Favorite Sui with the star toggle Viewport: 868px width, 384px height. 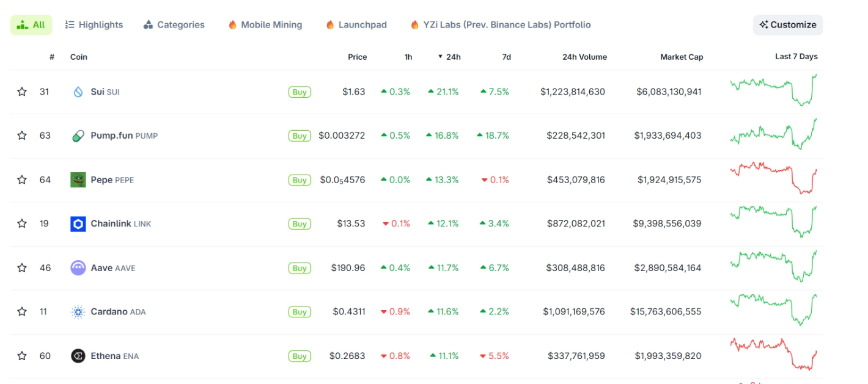[22, 92]
